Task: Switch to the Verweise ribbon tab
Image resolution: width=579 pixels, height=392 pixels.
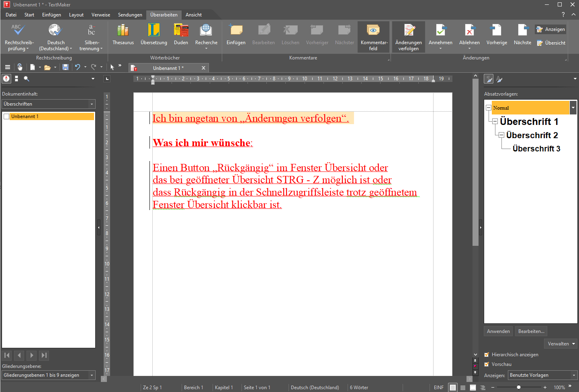Action: 101,15
